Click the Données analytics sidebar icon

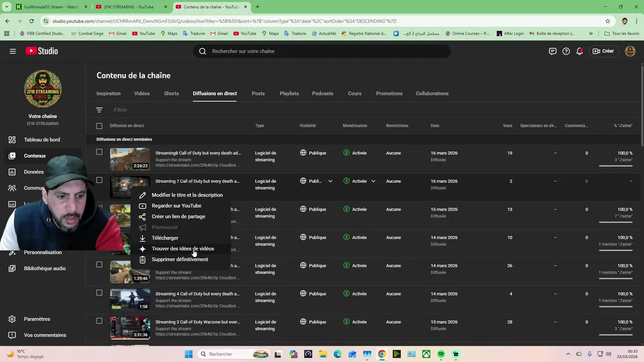(13, 171)
